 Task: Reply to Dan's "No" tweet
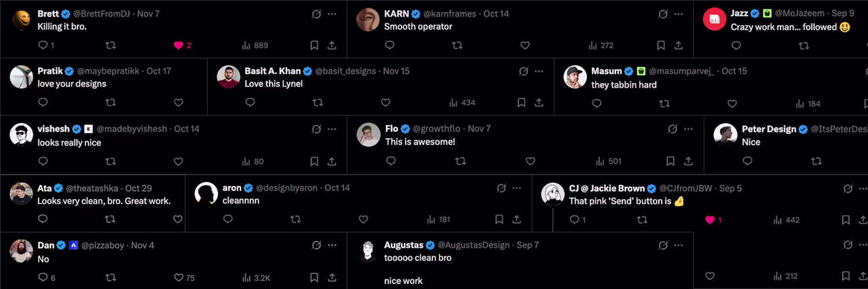click(x=43, y=277)
